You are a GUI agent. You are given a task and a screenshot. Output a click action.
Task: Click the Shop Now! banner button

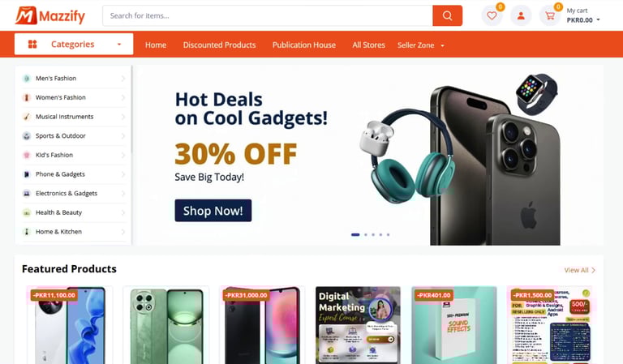point(213,211)
